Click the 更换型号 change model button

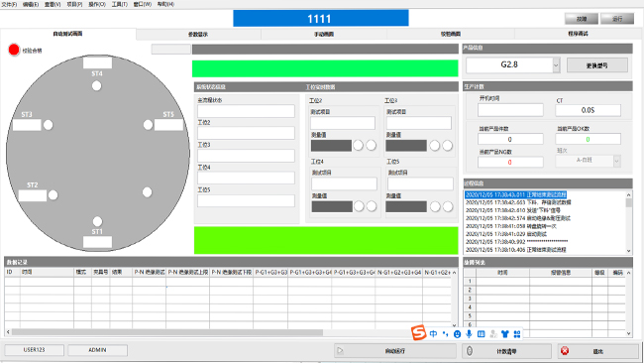pos(597,65)
